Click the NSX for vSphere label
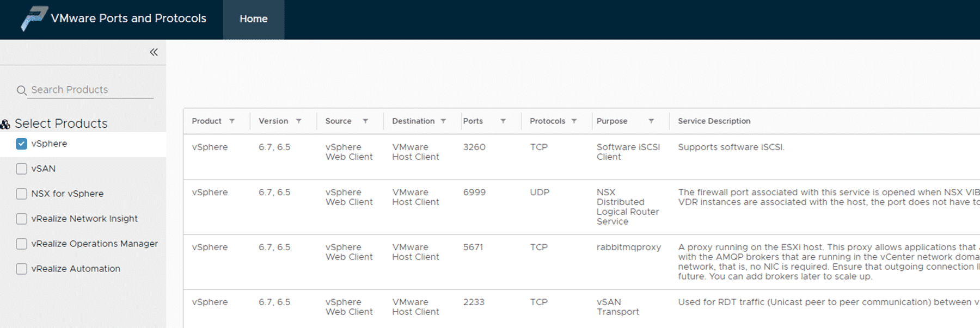The width and height of the screenshot is (980, 328). coord(68,194)
